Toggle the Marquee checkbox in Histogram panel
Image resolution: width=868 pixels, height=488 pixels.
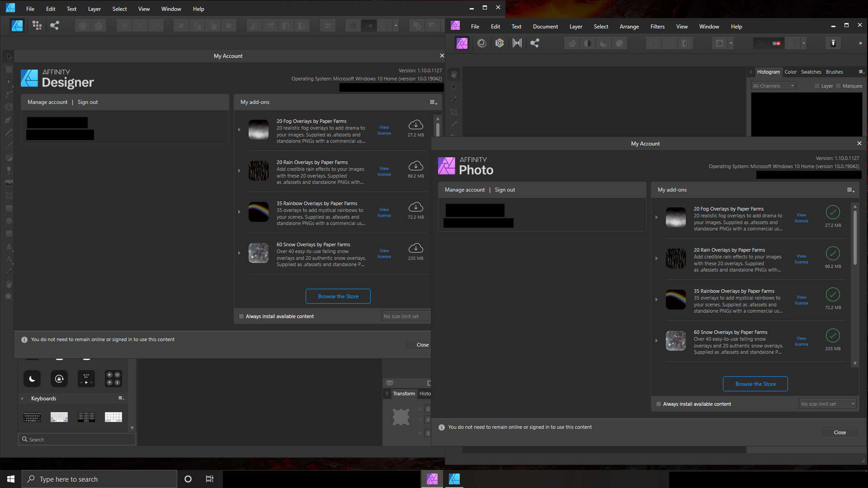click(838, 86)
